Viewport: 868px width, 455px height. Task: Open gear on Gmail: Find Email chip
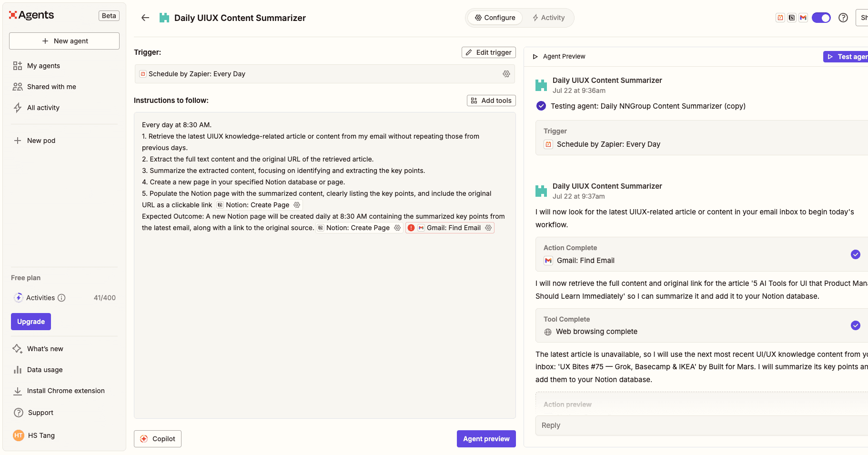488,228
